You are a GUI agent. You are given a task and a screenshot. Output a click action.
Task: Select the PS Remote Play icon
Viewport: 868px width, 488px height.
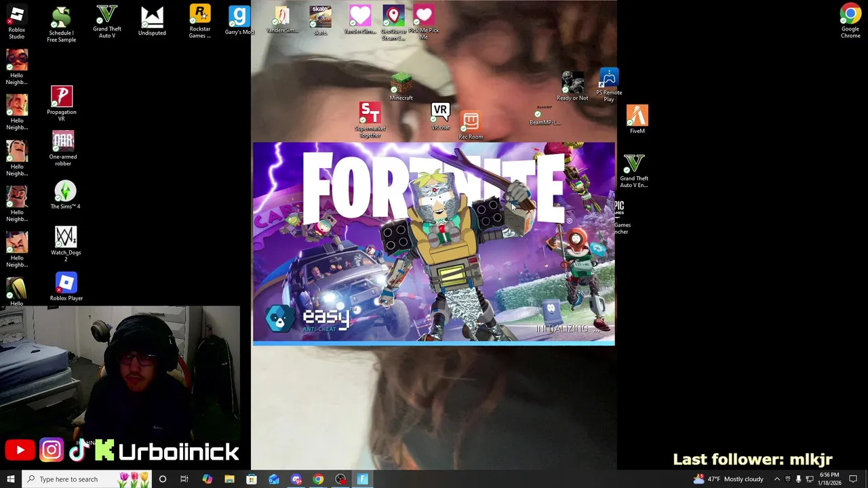pyautogui.click(x=609, y=85)
